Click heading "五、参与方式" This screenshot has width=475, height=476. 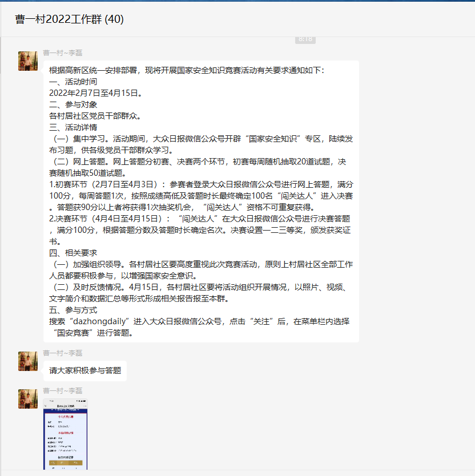click(73, 310)
